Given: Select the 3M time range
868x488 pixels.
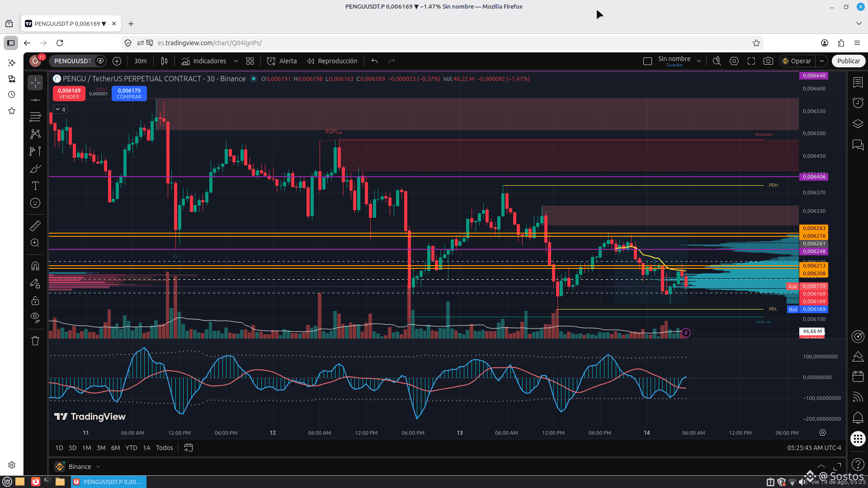Looking at the screenshot, I should [101, 448].
